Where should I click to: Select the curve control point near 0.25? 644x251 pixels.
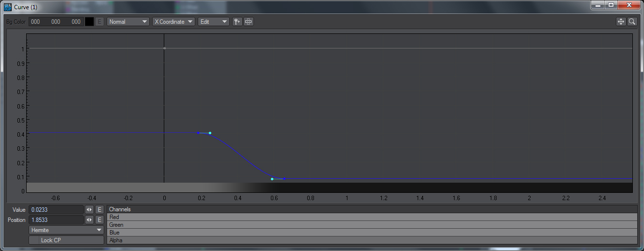point(210,133)
